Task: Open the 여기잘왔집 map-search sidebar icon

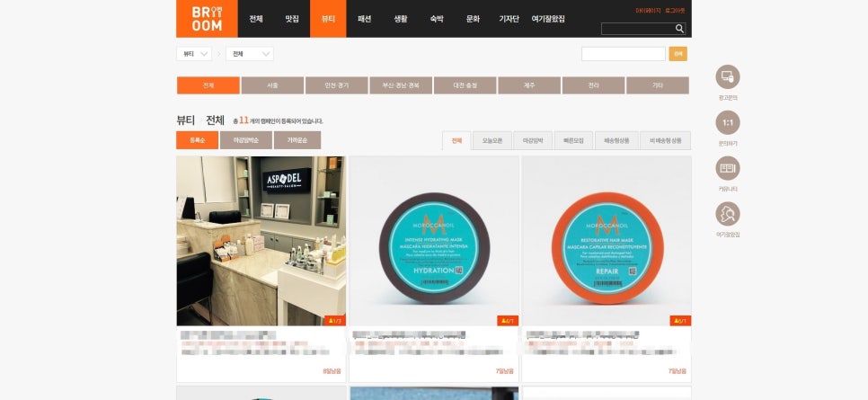Action: (728, 213)
